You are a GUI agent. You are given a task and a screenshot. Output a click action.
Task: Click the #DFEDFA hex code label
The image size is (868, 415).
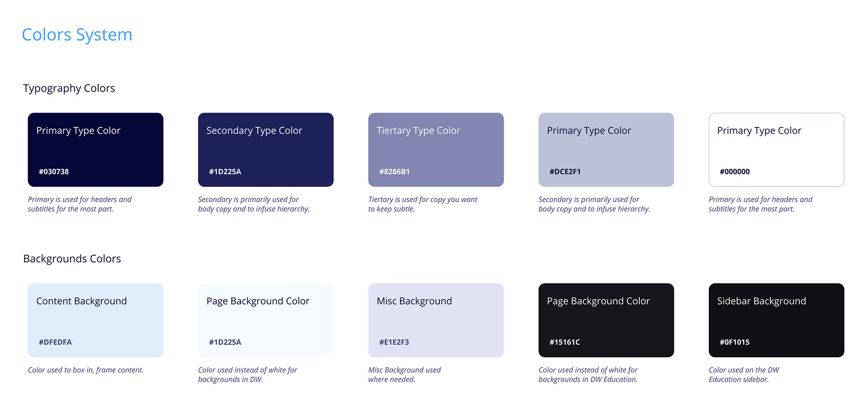[x=55, y=342]
